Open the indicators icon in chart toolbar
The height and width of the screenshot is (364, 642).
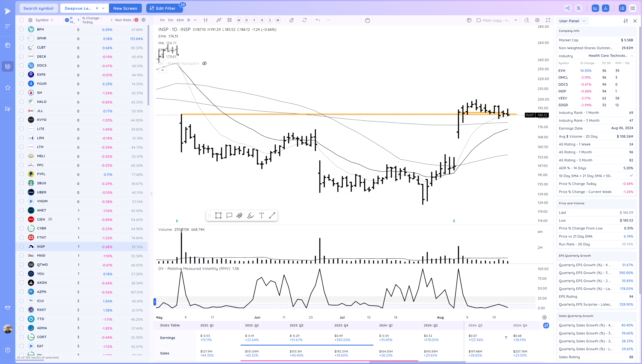[x=219, y=20]
